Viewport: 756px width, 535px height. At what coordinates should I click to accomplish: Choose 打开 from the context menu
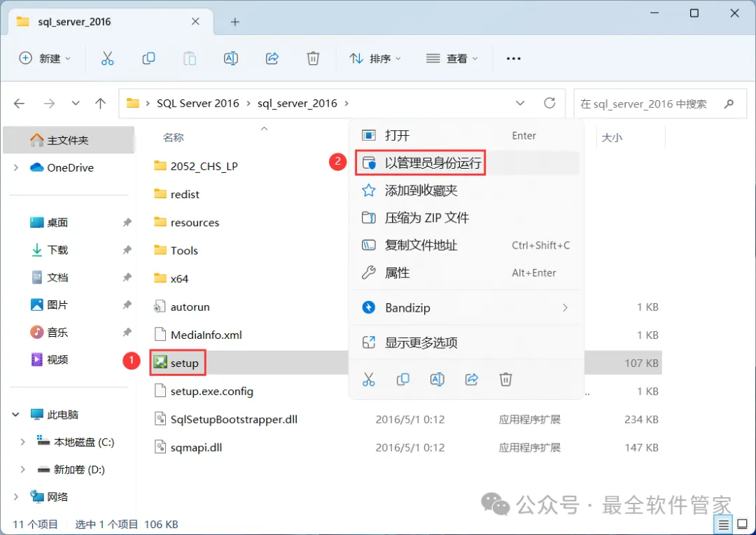click(466, 136)
